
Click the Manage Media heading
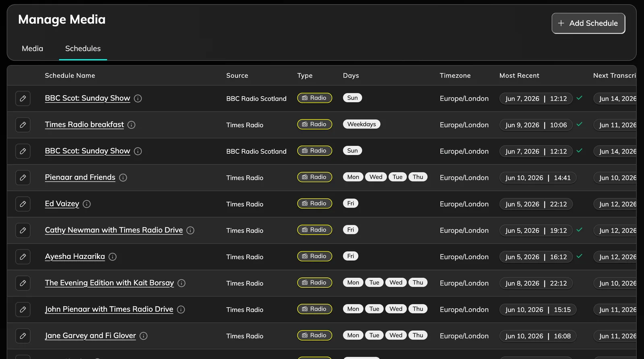pos(62,19)
